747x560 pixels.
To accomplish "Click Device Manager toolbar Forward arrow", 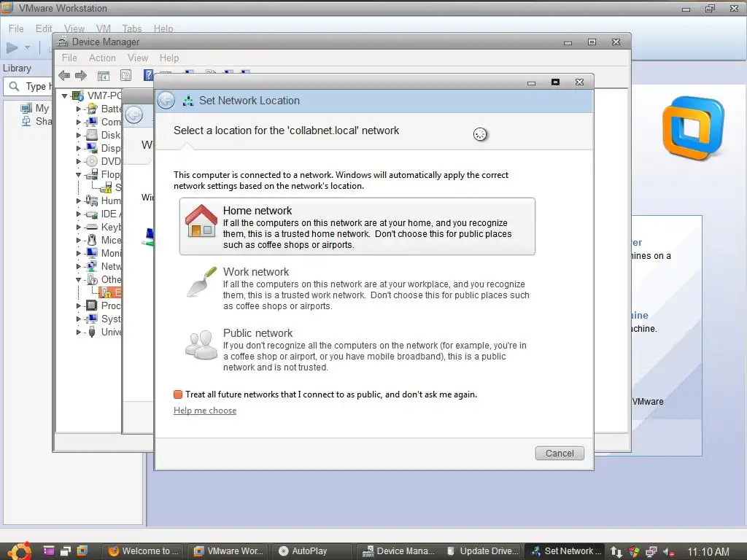I will coord(81,75).
